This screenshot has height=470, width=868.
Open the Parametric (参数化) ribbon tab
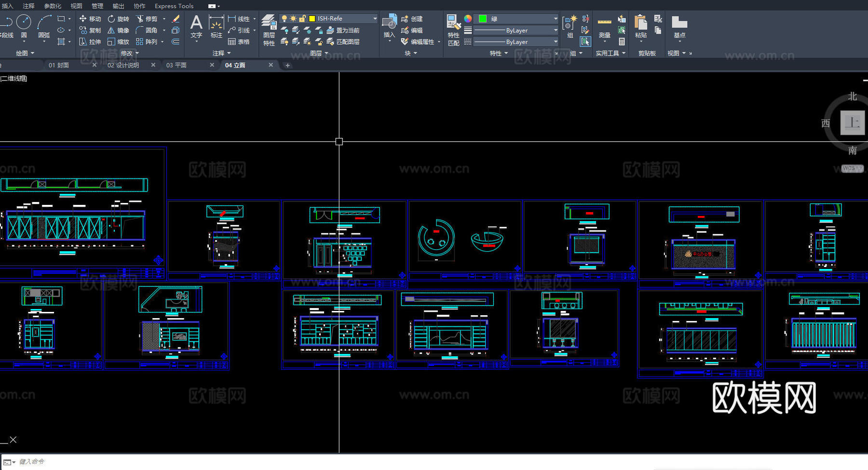[x=53, y=6]
